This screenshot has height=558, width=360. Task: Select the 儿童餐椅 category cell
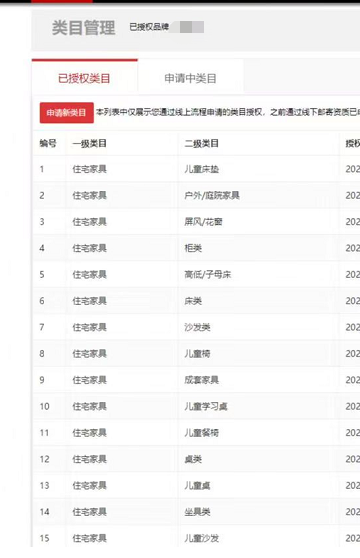coord(201,433)
